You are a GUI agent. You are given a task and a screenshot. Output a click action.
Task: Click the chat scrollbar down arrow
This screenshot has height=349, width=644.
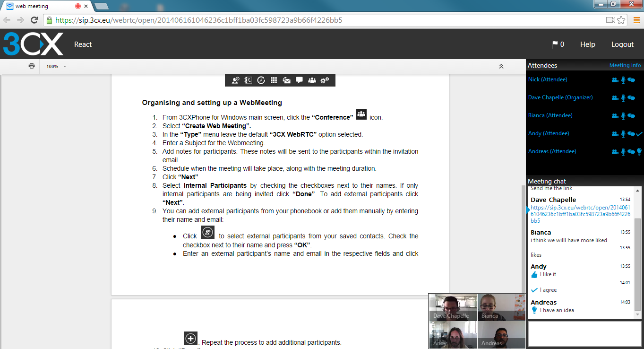(637, 314)
